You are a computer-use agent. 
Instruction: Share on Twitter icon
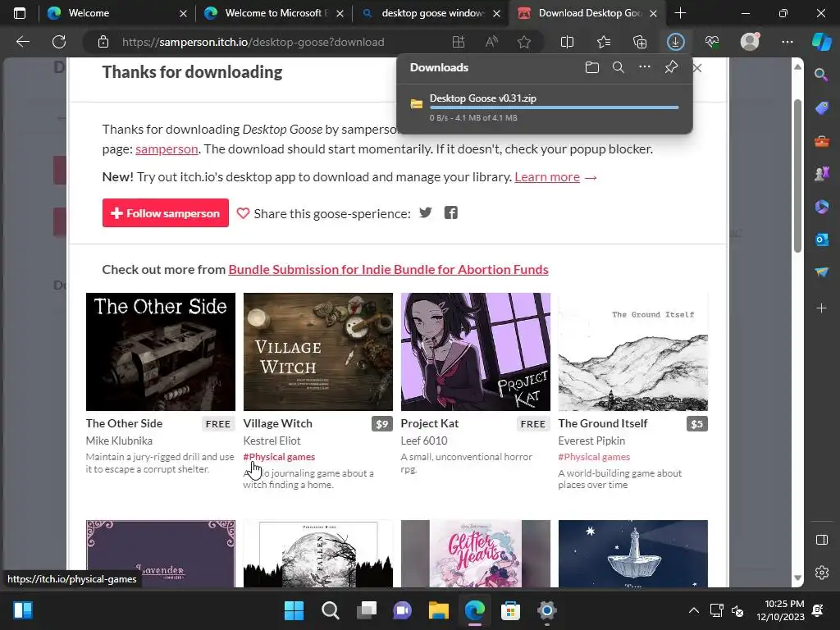pyautogui.click(x=426, y=212)
